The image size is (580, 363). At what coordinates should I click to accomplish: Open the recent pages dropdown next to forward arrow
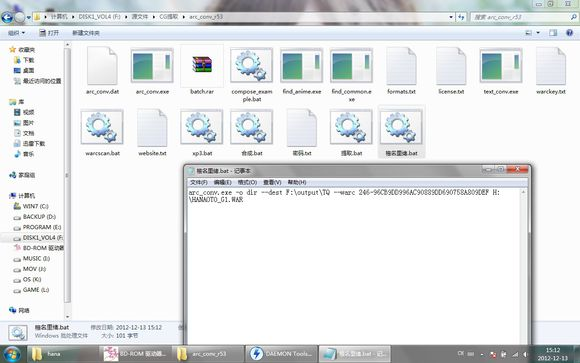click(29, 17)
